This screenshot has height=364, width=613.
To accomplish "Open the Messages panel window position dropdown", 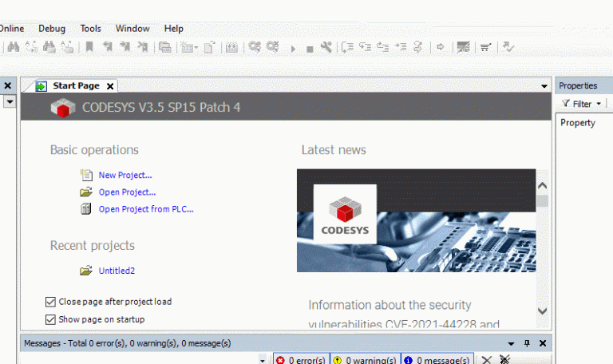I will [511, 343].
